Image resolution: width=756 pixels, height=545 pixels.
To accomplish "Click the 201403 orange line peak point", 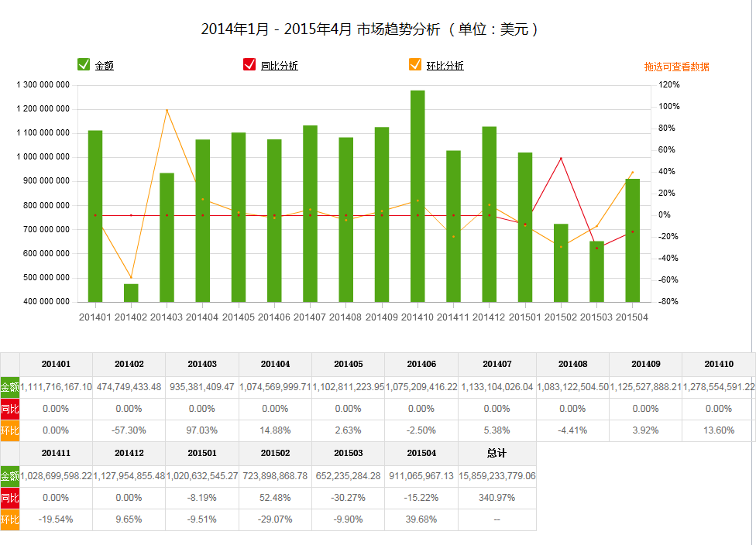I will coord(167,110).
